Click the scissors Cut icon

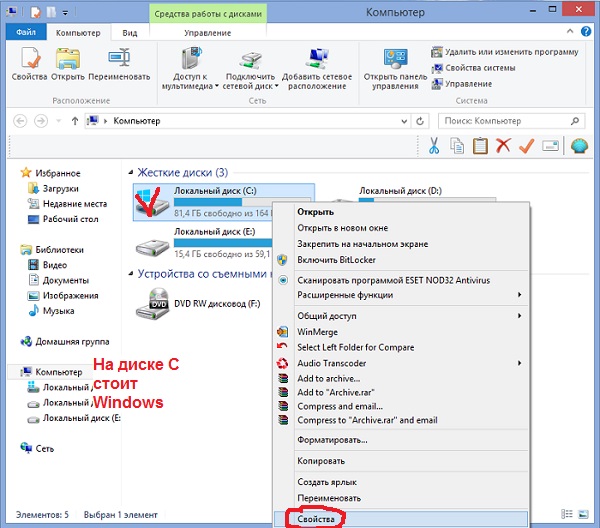pyautogui.click(x=434, y=146)
